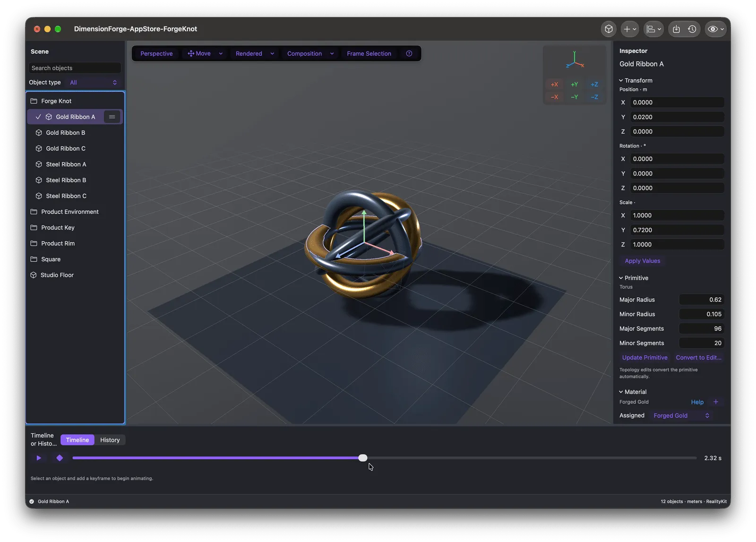Play the timeline animation
756x542 pixels.
coord(39,458)
